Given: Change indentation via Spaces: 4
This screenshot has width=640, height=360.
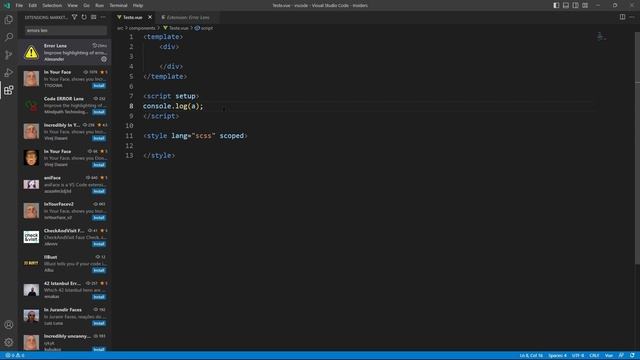Looking at the screenshot, I should click(x=558, y=356).
